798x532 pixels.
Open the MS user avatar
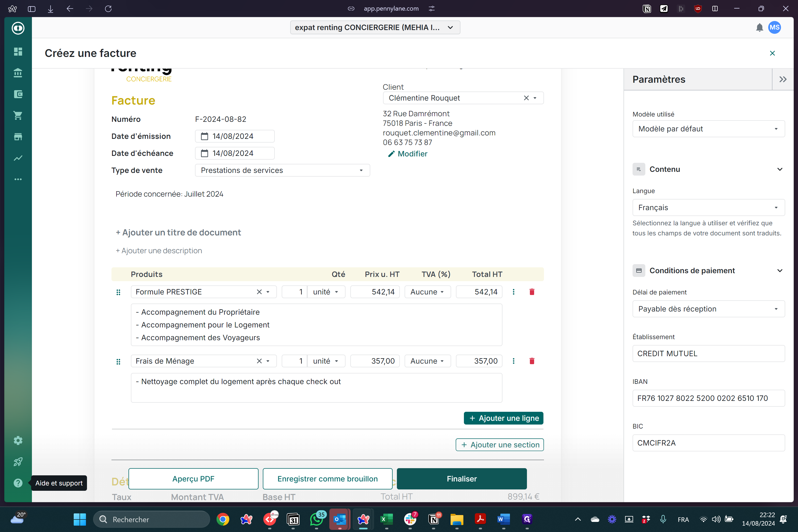775,27
